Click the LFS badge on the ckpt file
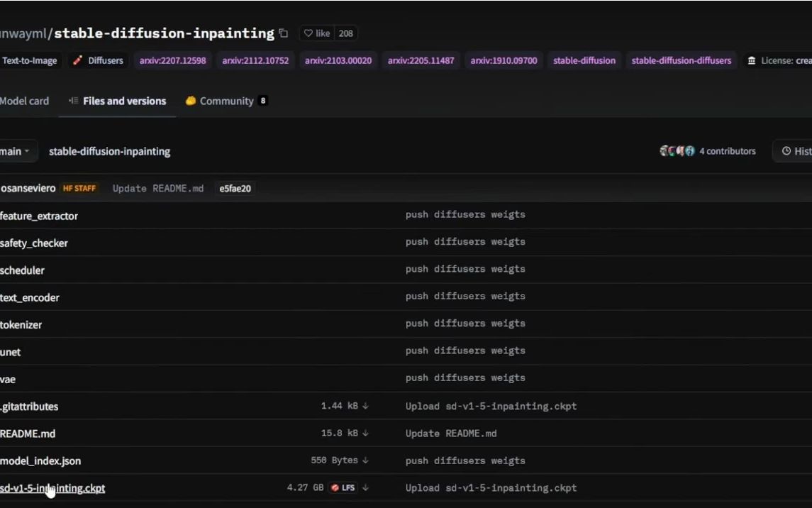812x508 pixels. click(343, 488)
